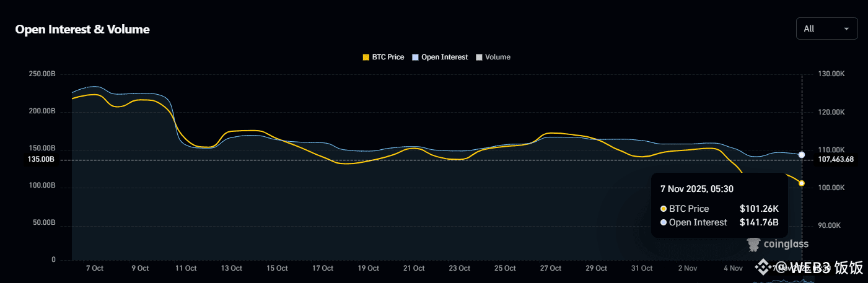The width and height of the screenshot is (868, 283).
Task: Click the yellow BTC Price legend swatch
Action: coord(366,57)
